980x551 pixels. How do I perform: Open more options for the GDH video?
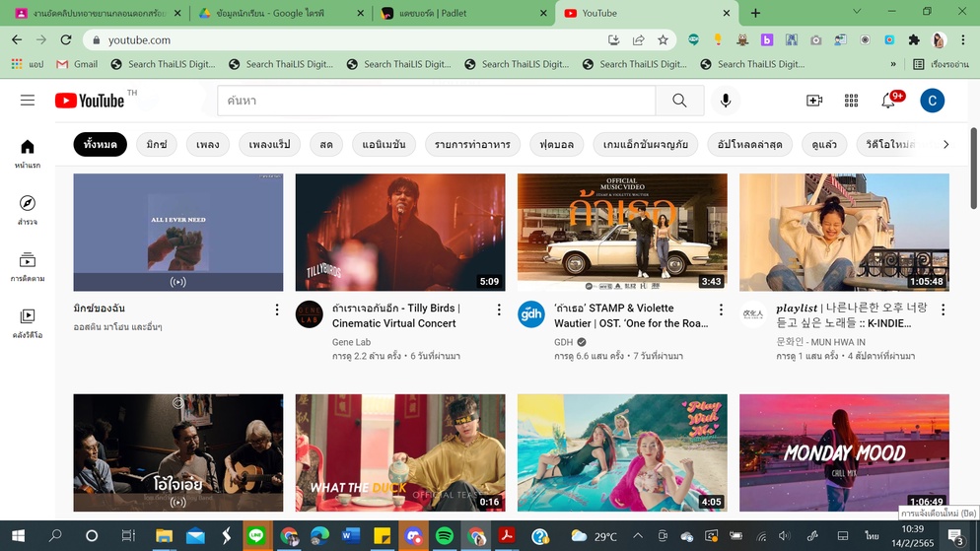tap(721, 310)
